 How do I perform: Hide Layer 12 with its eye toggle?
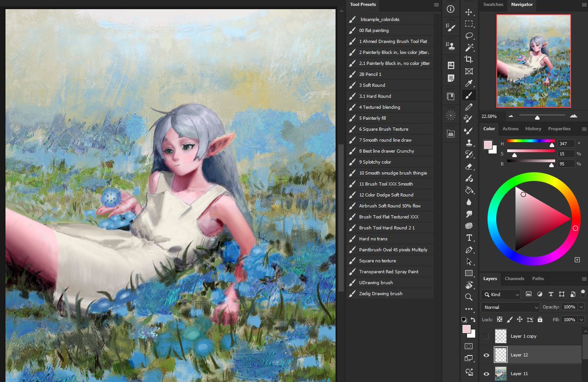coord(487,355)
